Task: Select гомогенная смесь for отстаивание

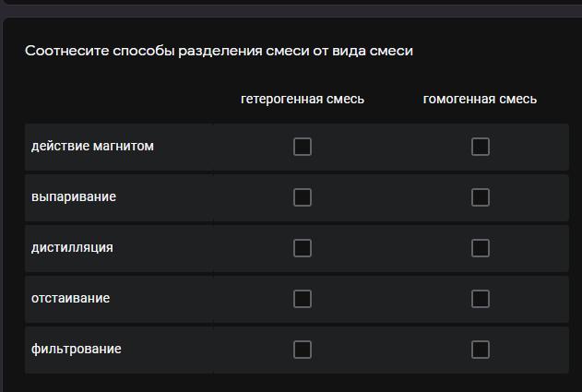Action: tap(481, 299)
